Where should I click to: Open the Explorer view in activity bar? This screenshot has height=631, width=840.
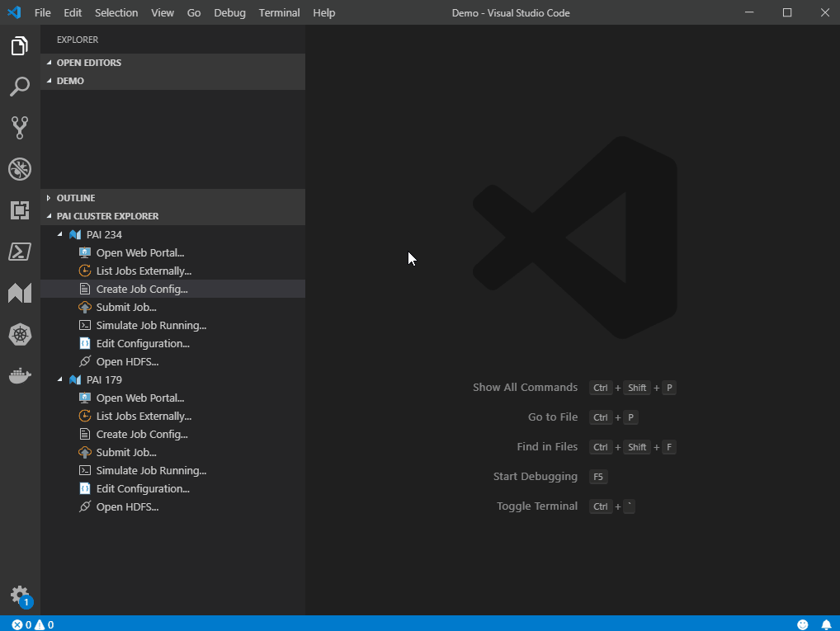[x=20, y=46]
